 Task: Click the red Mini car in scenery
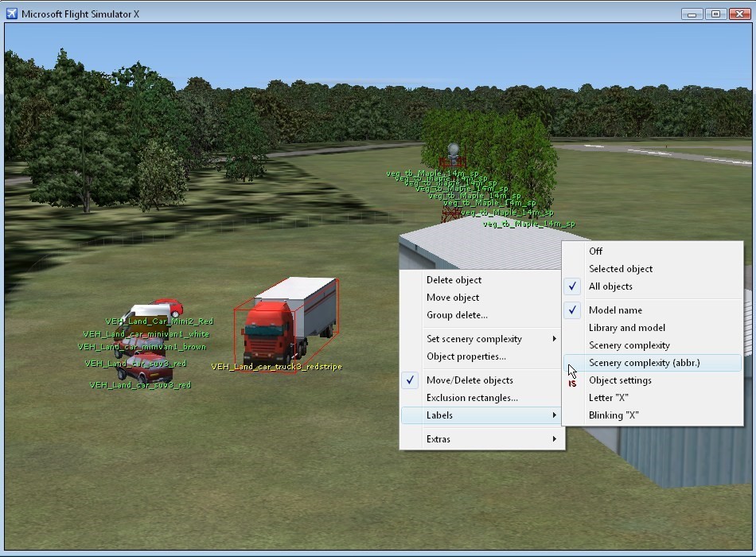(167, 308)
